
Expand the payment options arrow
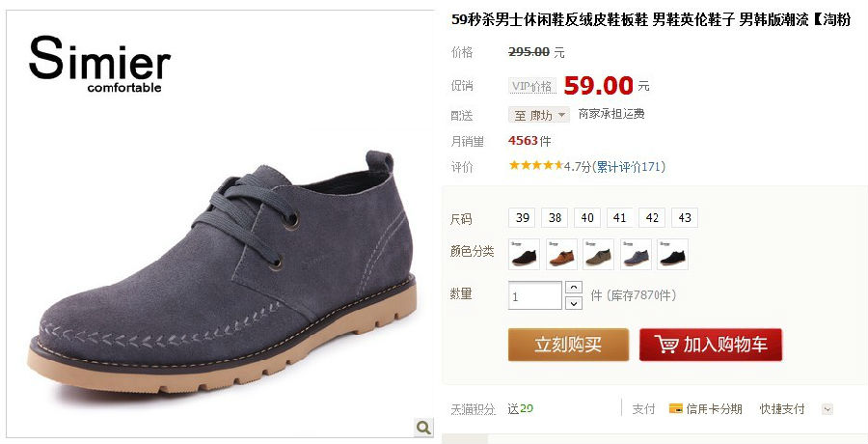point(827,409)
